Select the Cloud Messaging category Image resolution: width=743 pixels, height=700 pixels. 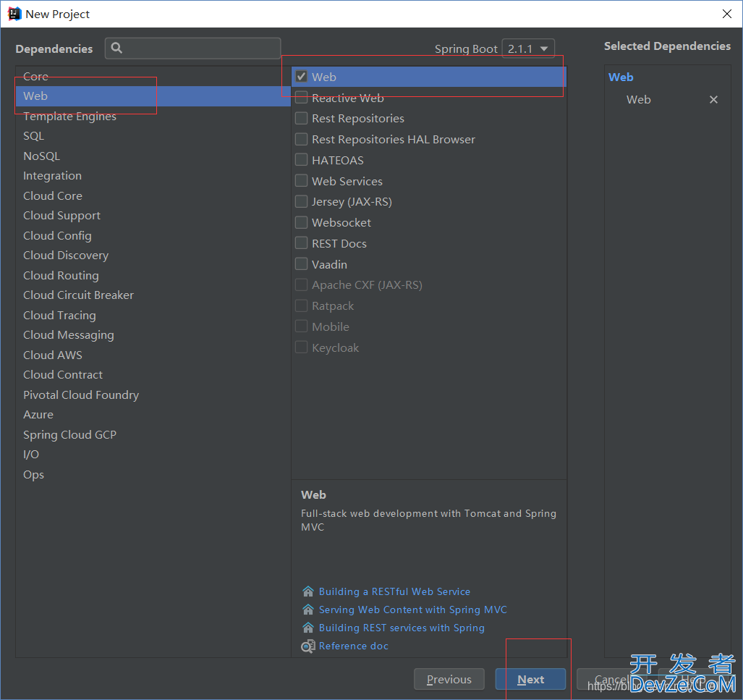point(153,335)
